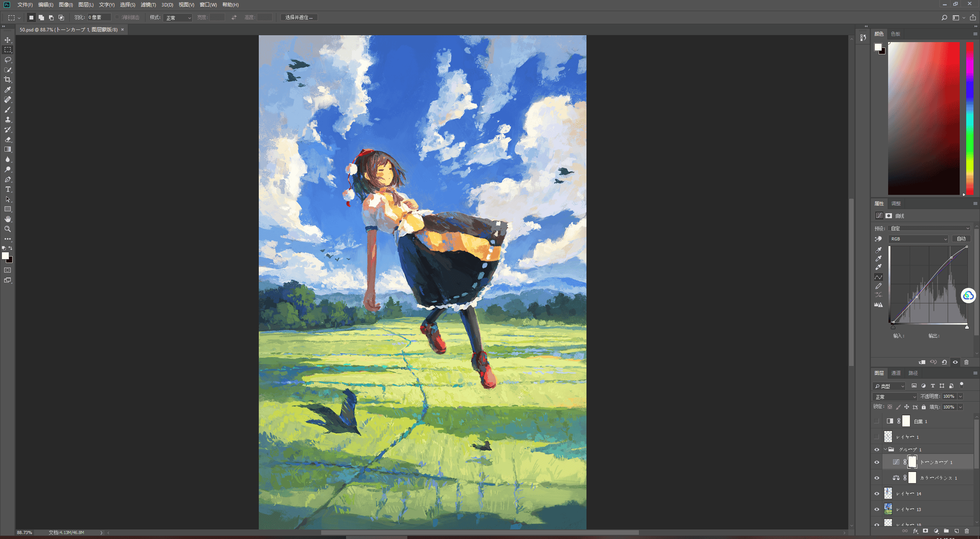Open the layer blend mode 正常 dropdown
980x539 pixels.
895,397
